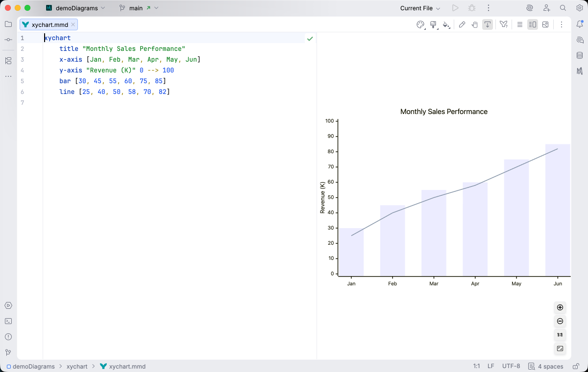Reset preview zoom to 1:1
The width and height of the screenshot is (588, 372).
pyautogui.click(x=560, y=335)
